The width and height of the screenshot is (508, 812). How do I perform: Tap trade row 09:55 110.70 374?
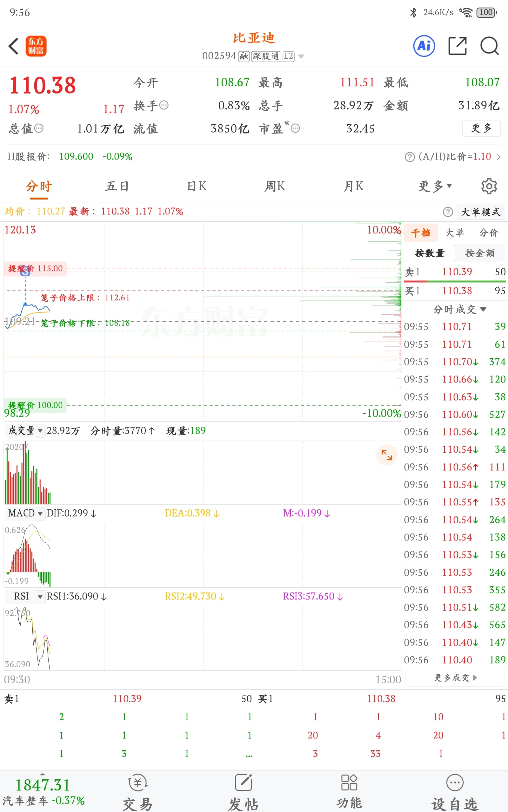tap(455, 362)
